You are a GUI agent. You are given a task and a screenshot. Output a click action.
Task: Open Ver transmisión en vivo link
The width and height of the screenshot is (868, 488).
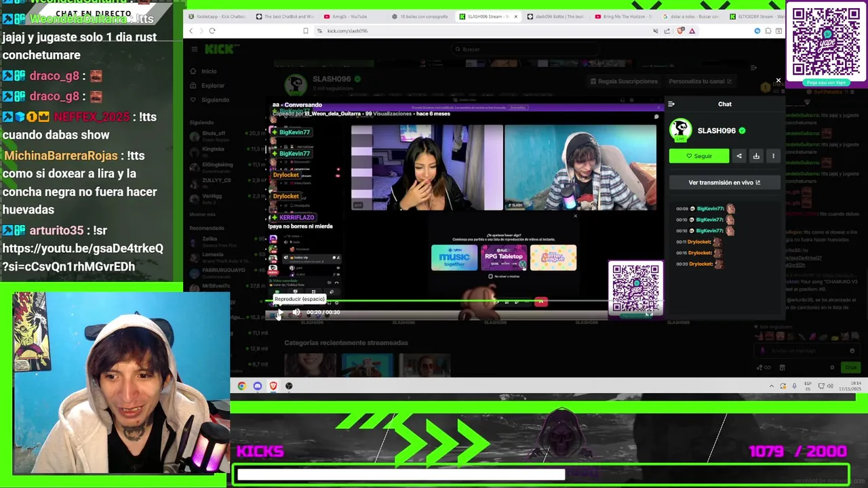(x=724, y=182)
